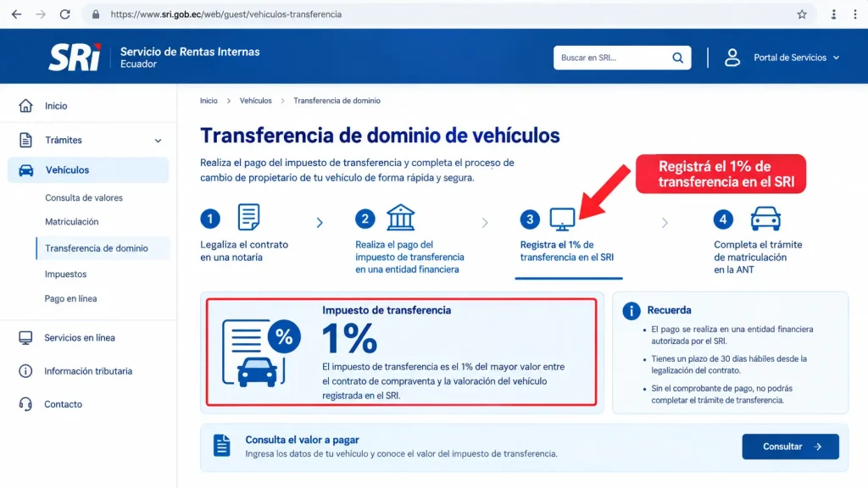Bookmark this page with the star icon
This screenshot has width=868, height=488.
802,14
